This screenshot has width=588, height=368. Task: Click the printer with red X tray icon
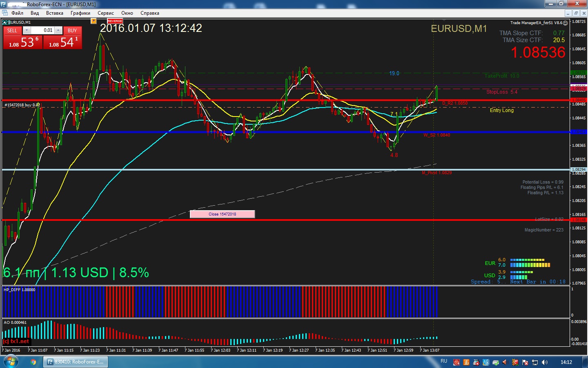(476, 362)
